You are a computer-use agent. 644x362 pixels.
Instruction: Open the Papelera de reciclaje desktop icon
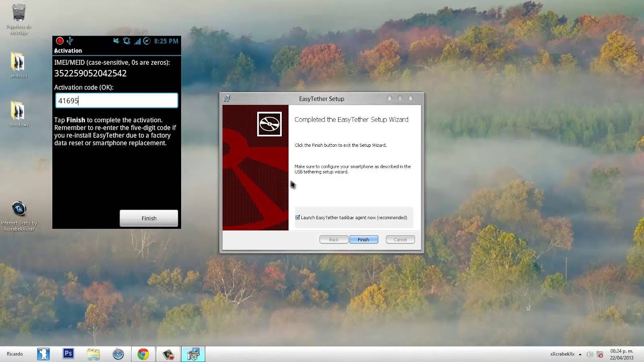click(19, 19)
